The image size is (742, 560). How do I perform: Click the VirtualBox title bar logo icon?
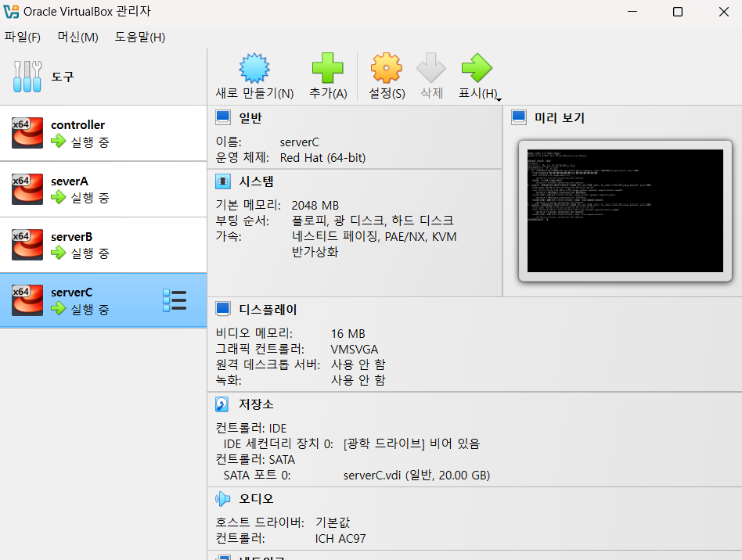click(12, 12)
